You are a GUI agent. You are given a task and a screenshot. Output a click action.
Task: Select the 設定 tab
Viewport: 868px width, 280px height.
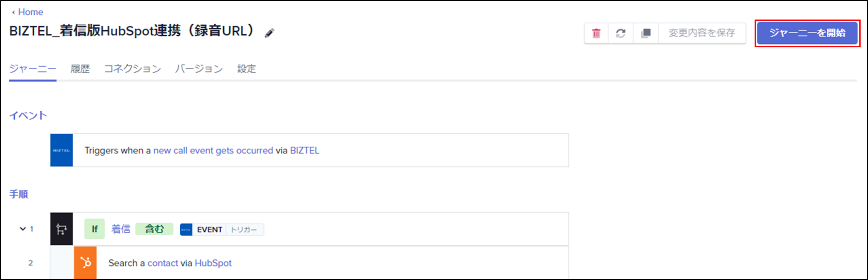click(x=247, y=69)
